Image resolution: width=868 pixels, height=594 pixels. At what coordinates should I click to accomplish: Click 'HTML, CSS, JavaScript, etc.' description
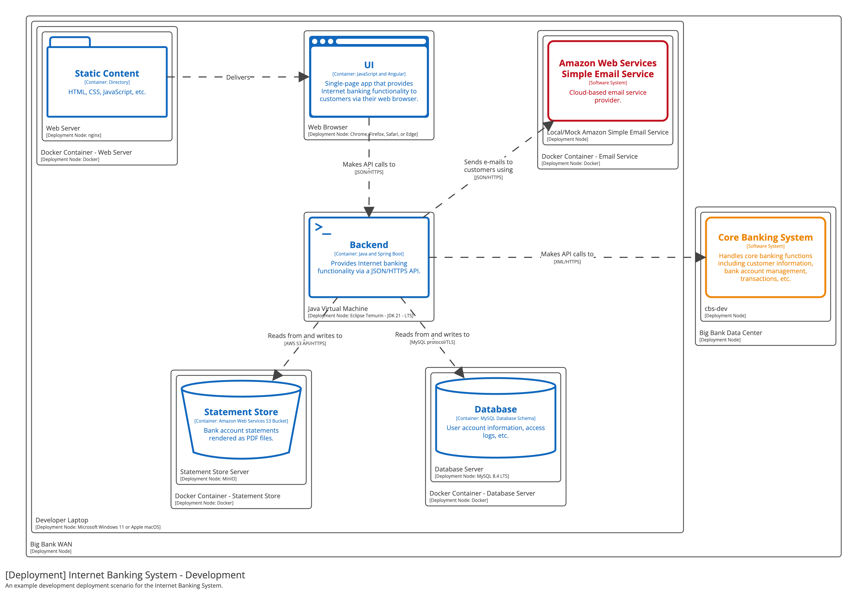tap(107, 92)
